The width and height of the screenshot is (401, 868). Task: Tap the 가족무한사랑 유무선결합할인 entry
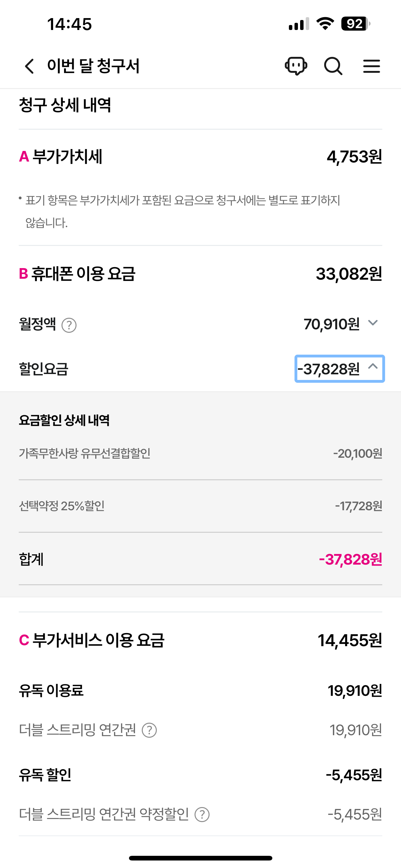coord(85,454)
